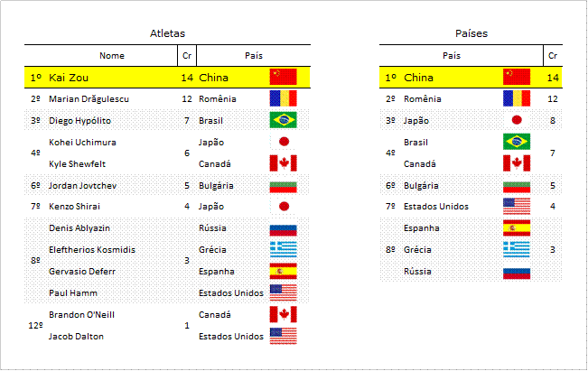Select the score 12 for România in Países

(x=553, y=99)
